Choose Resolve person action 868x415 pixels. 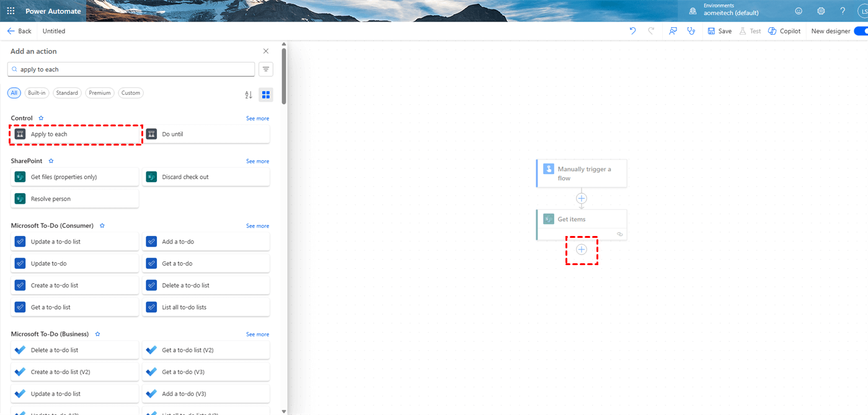point(75,199)
